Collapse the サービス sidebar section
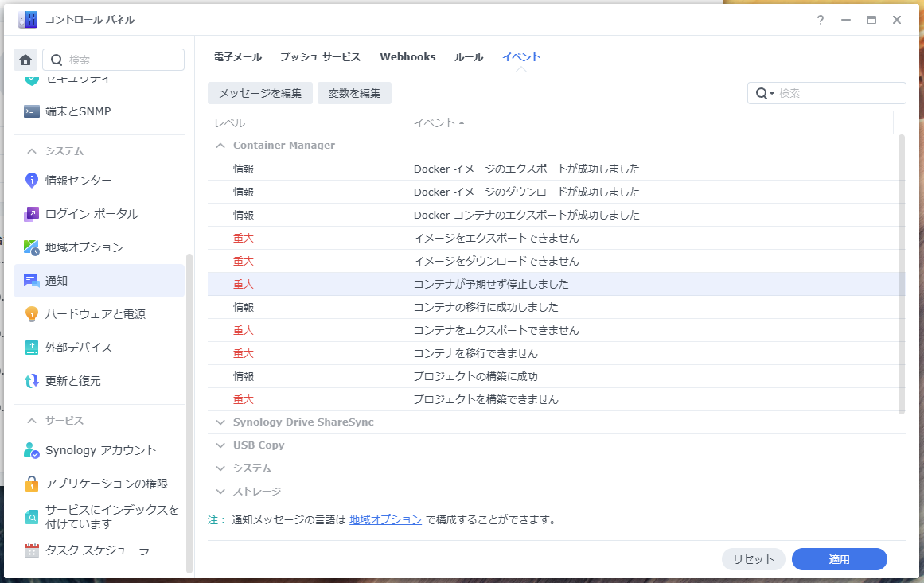924x583 pixels. (x=32, y=421)
